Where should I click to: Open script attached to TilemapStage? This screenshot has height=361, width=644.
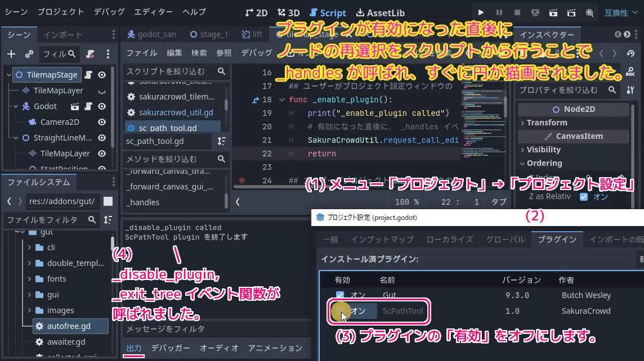[x=88, y=75]
